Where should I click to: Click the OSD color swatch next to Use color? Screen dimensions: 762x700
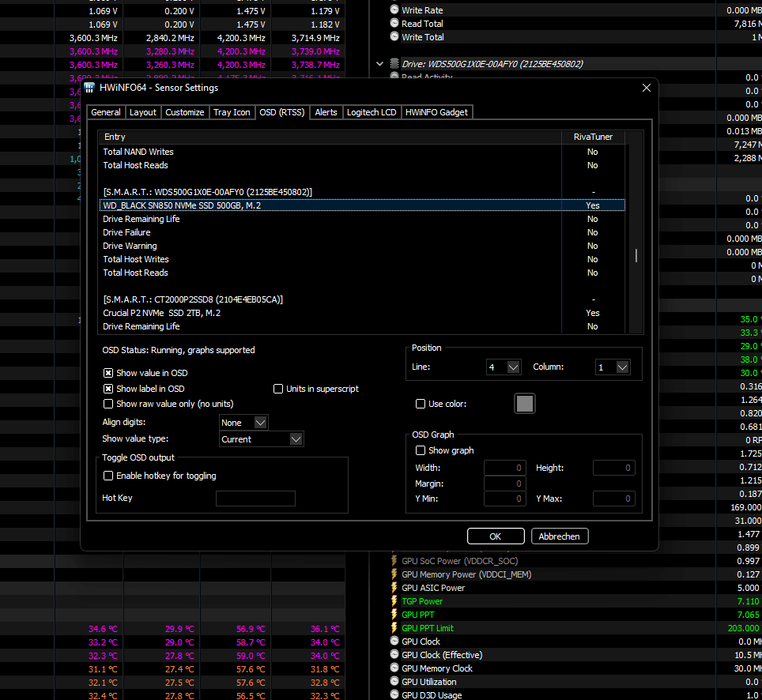[525, 404]
